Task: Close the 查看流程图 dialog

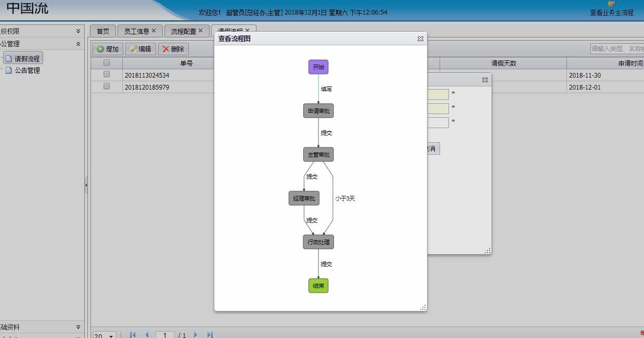Action: click(420, 39)
